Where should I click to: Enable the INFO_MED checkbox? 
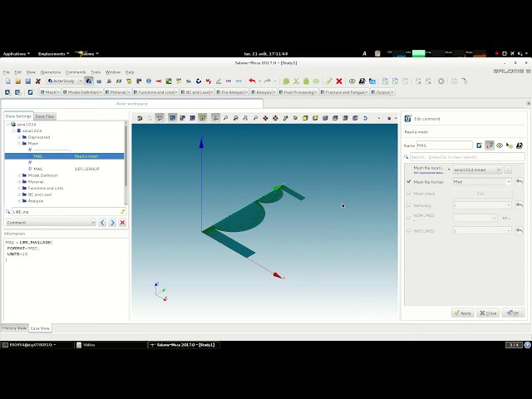tap(408, 230)
